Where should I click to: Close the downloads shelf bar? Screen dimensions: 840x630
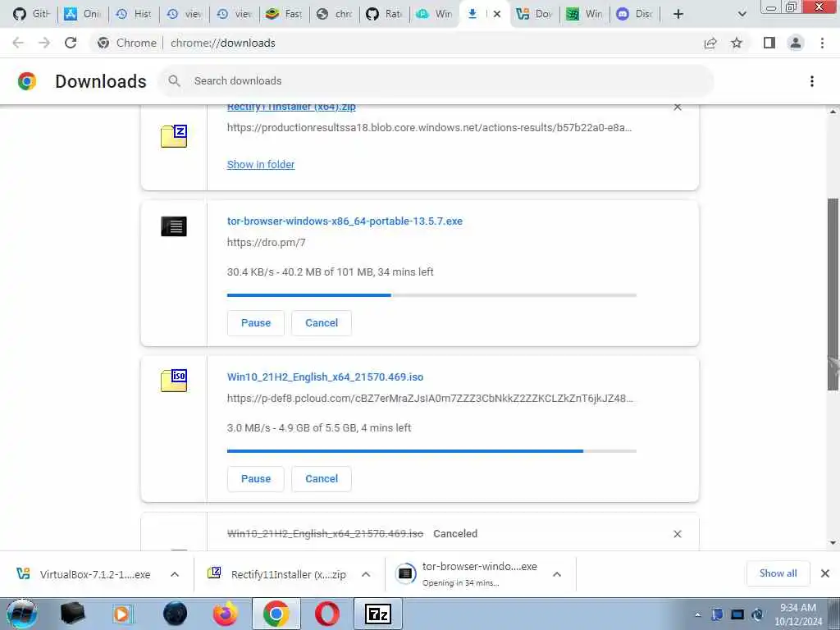click(825, 573)
